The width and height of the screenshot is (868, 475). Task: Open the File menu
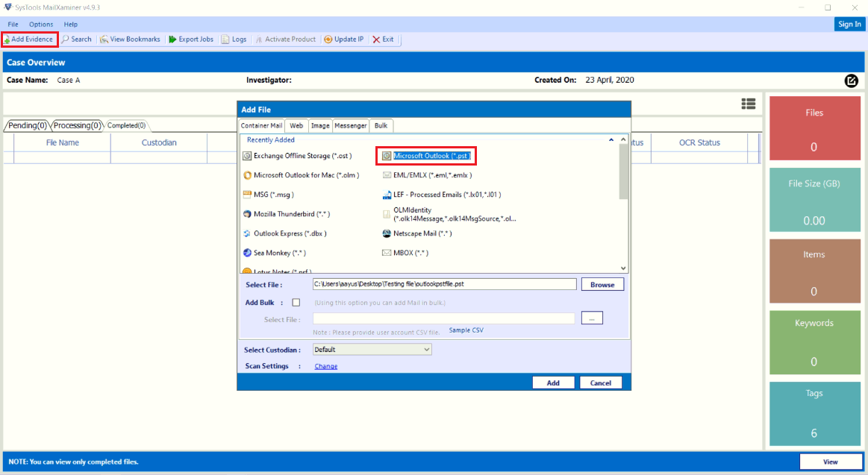[13, 25]
